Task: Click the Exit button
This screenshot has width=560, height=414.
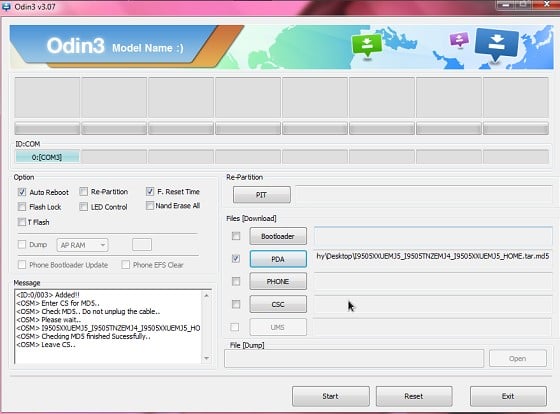Action: pos(508,396)
